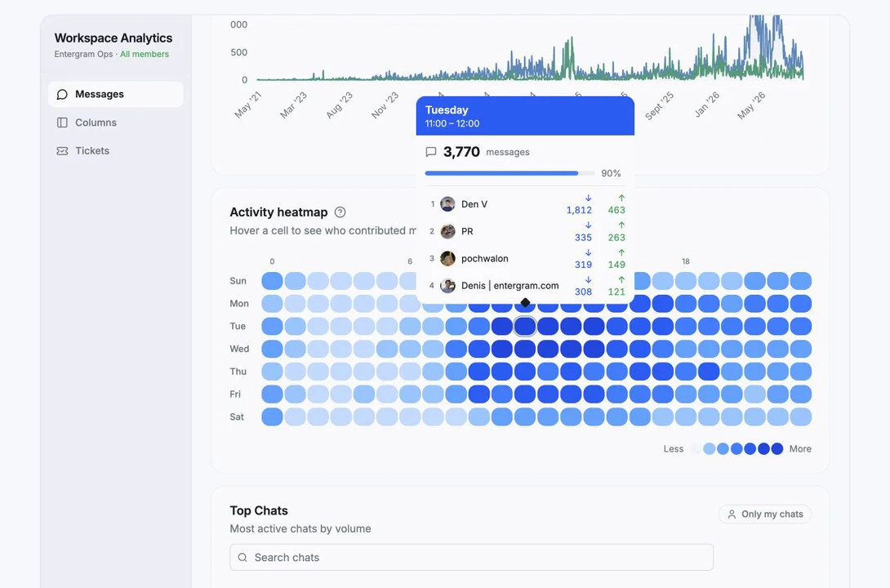
Task: Click the Den V name row
Action: point(525,204)
